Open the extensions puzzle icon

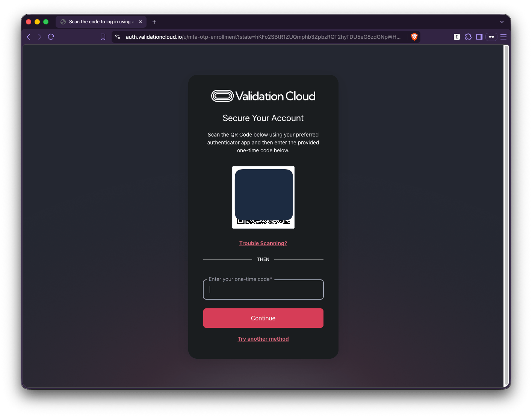[468, 37]
